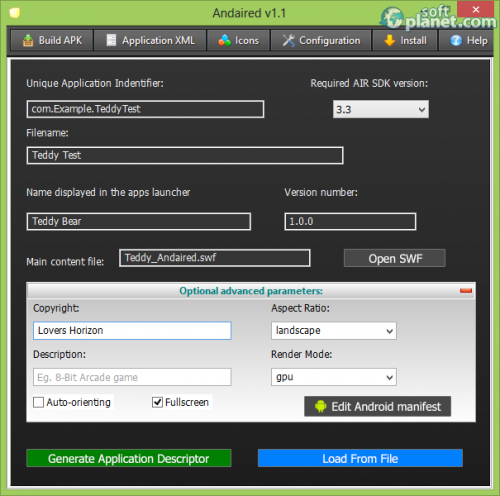The image size is (500, 496).
Task: Click the Open SWF button
Action: (395, 258)
